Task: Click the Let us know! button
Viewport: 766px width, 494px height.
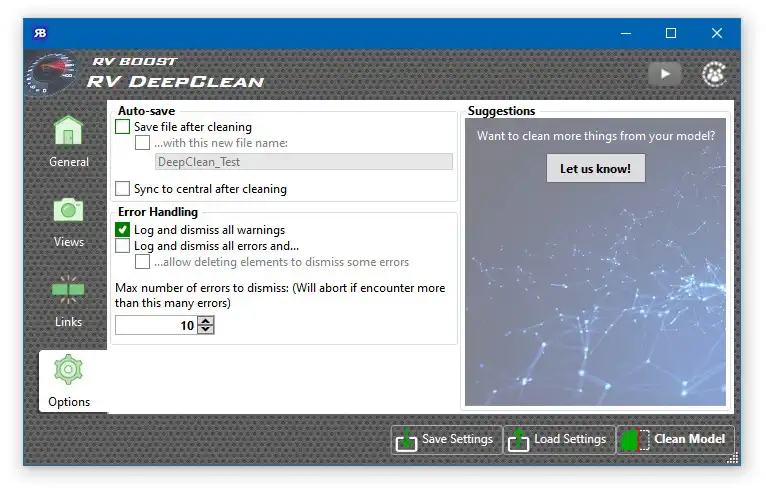Action: point(596,169)
